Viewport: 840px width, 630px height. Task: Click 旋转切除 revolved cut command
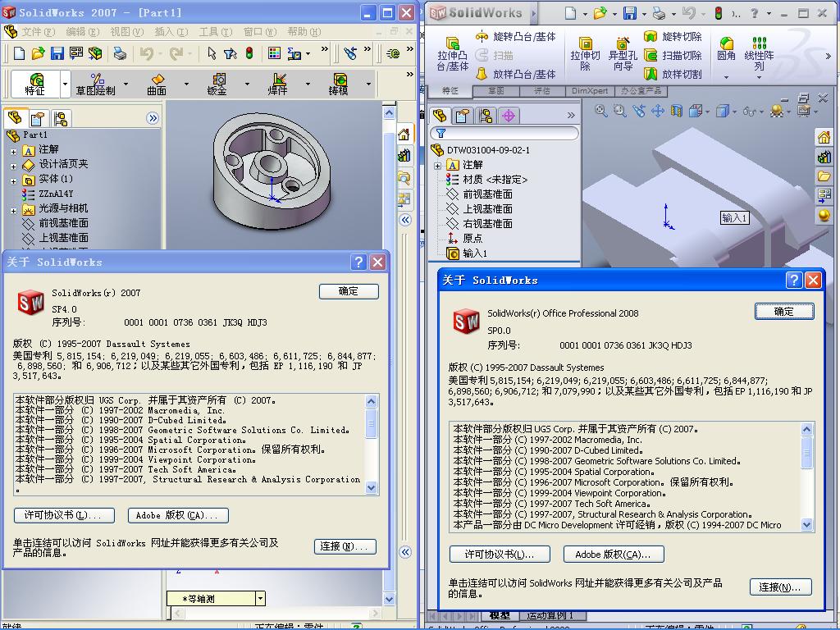tap(673, 36)
